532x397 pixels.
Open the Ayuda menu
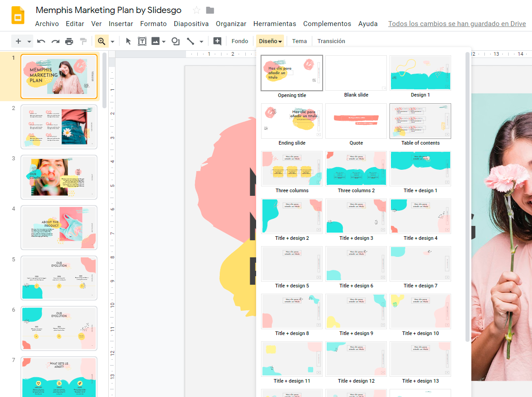tap(368, 24)
